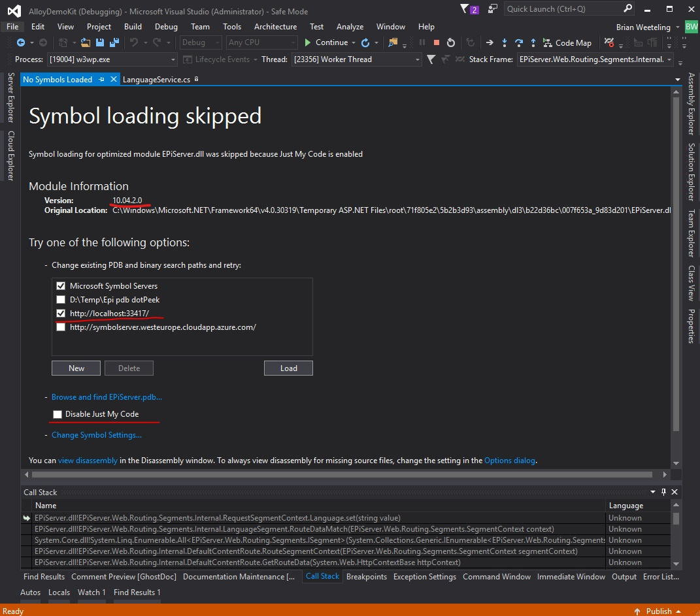This screenshot has width=700, height=616.
Task: Restart debugging with the circular arrow icon
Action: (x=451, y=42)
